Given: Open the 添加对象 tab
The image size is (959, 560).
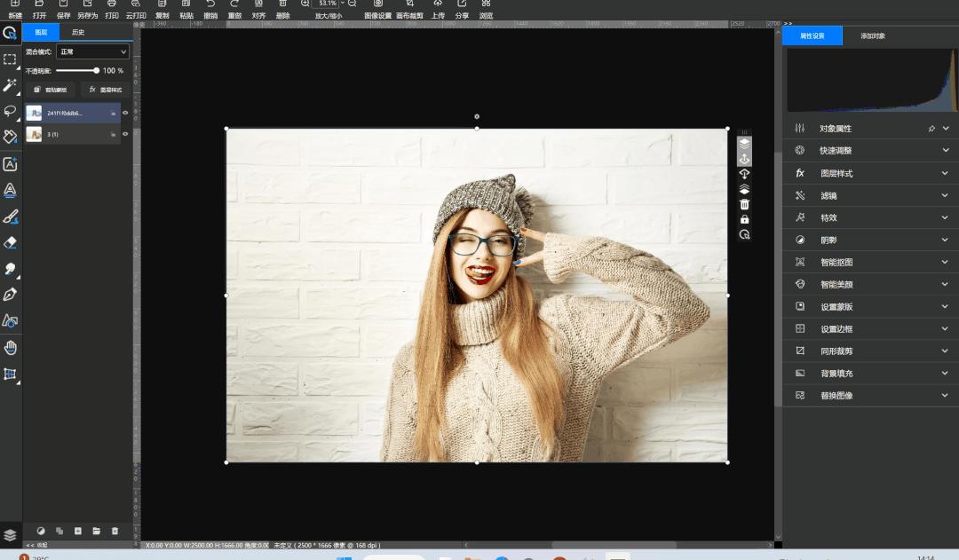Looking at the screenshot, I should 872,36.
